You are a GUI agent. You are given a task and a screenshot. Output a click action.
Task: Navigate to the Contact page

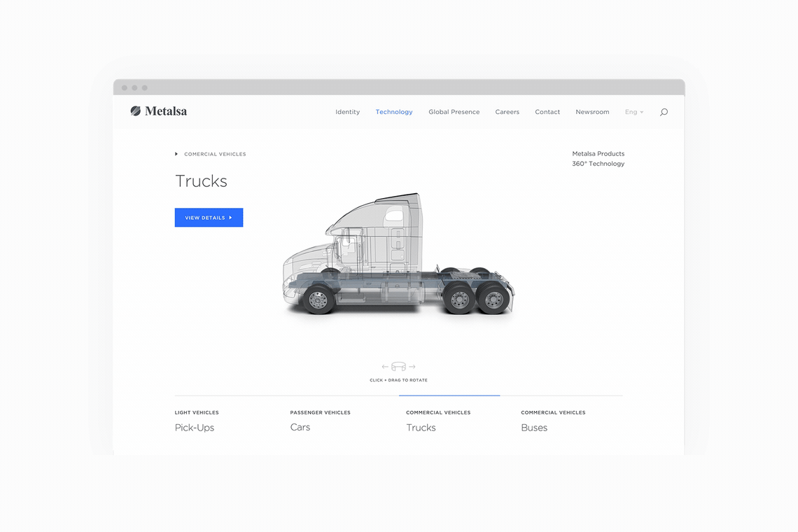click(x=547, y=112)
